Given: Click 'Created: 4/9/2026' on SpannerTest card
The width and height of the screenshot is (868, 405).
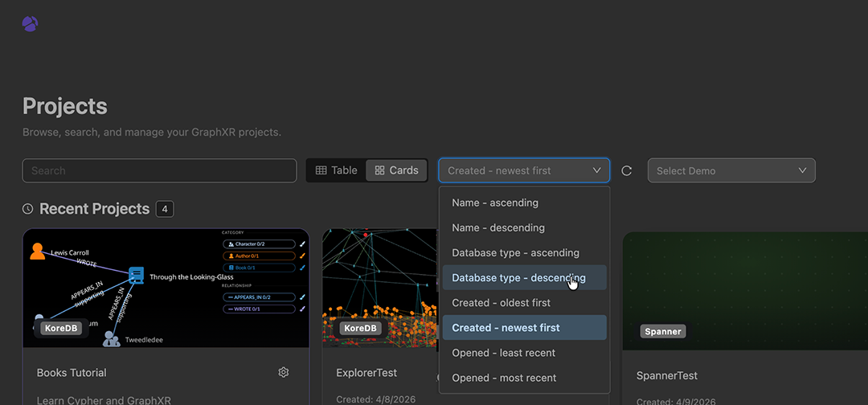Looking at the screenshot, I should 676,402.
